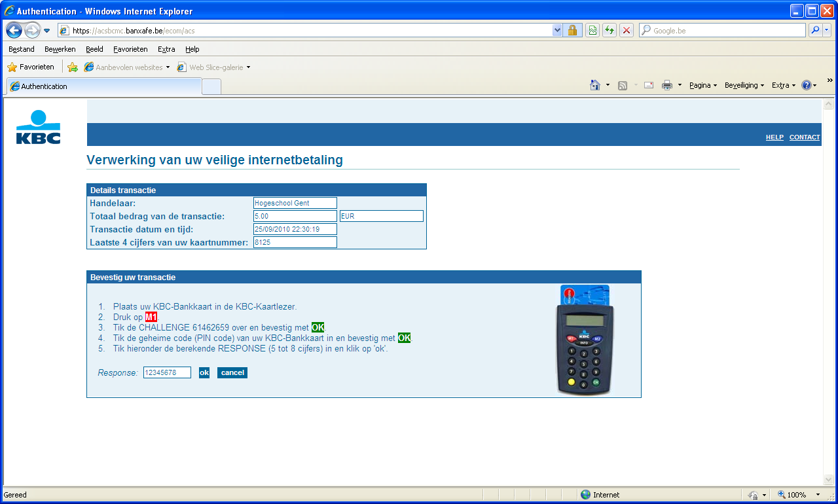Click the green OK label in step 4
The height and width of the screenshot is (504, 838).
(404, 338)
